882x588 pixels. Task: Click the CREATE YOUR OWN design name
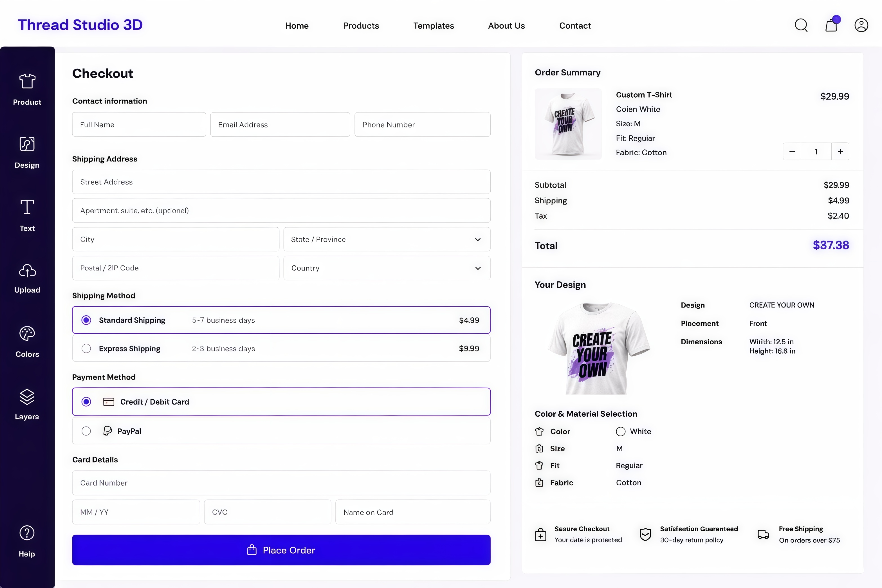[782, 305]
